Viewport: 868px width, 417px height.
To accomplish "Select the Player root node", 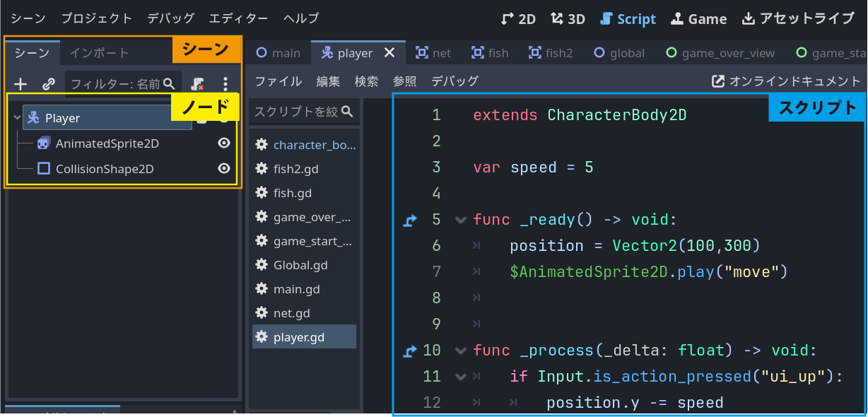I will pyautogui.click(x=107, y=118).
